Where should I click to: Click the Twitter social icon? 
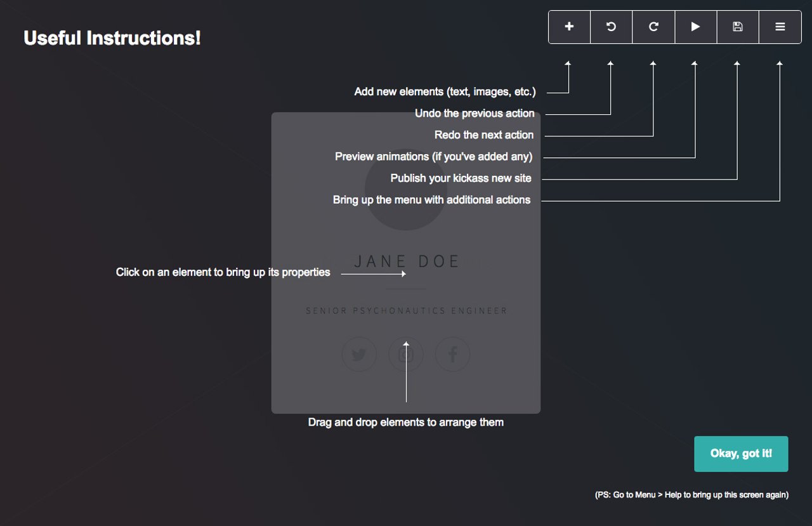click(359, 354)
